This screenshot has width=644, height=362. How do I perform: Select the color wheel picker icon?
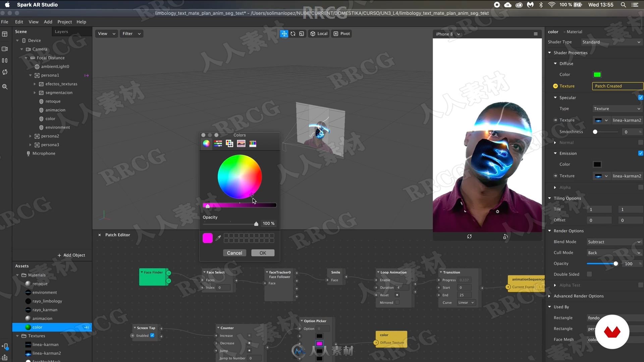click(206, 143)
